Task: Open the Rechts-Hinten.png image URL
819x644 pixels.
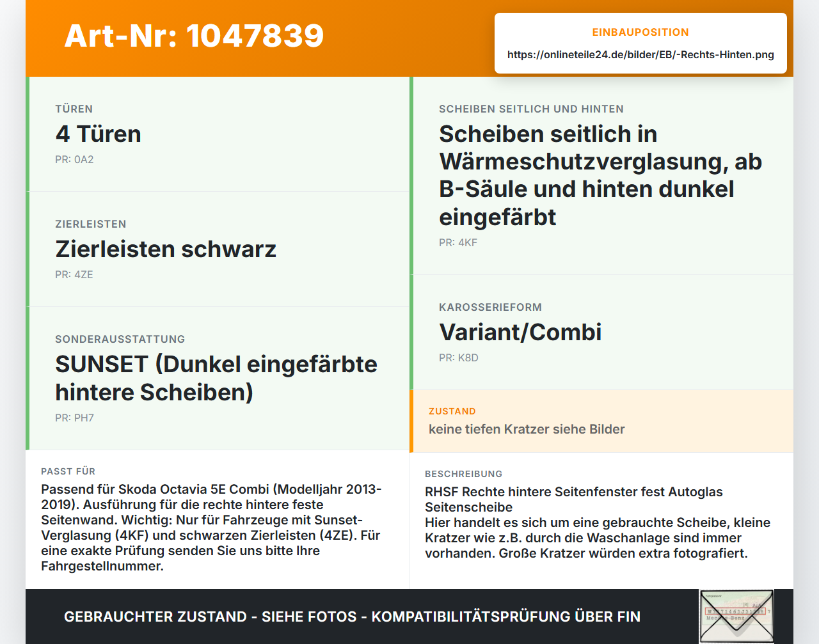Action: [640, 55]
